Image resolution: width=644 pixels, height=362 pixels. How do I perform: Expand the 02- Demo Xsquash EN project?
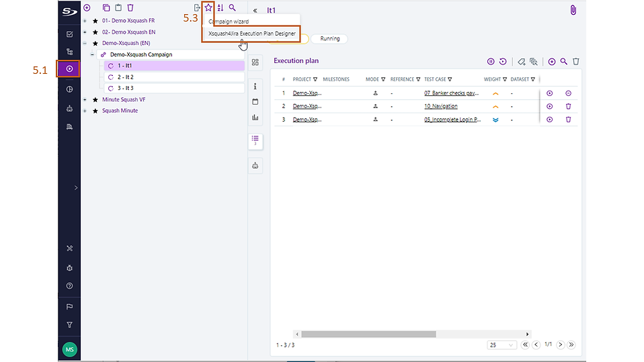point(85,32)
